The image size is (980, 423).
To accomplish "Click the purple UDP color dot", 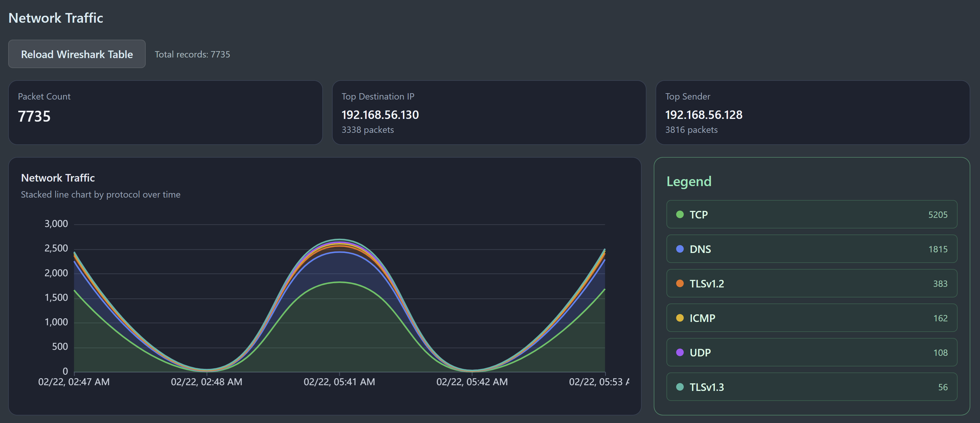I will pyautogui.click(x=680, y=352).
